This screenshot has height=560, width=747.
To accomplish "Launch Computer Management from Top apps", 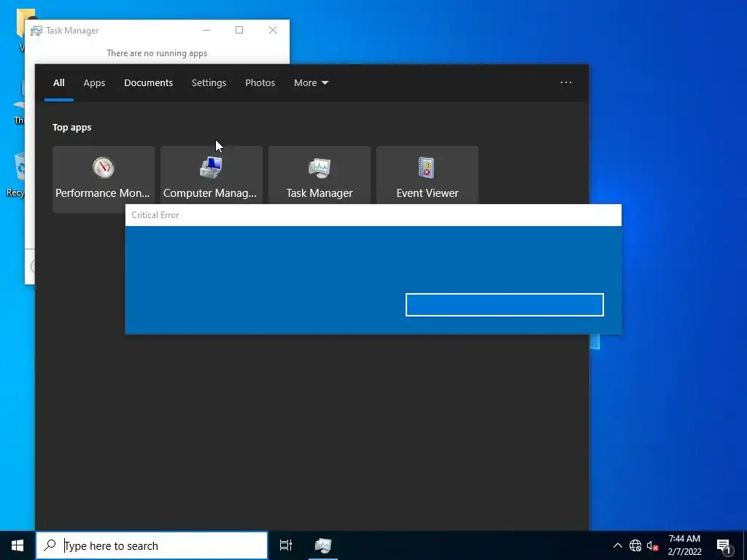I will coord(211,175).
